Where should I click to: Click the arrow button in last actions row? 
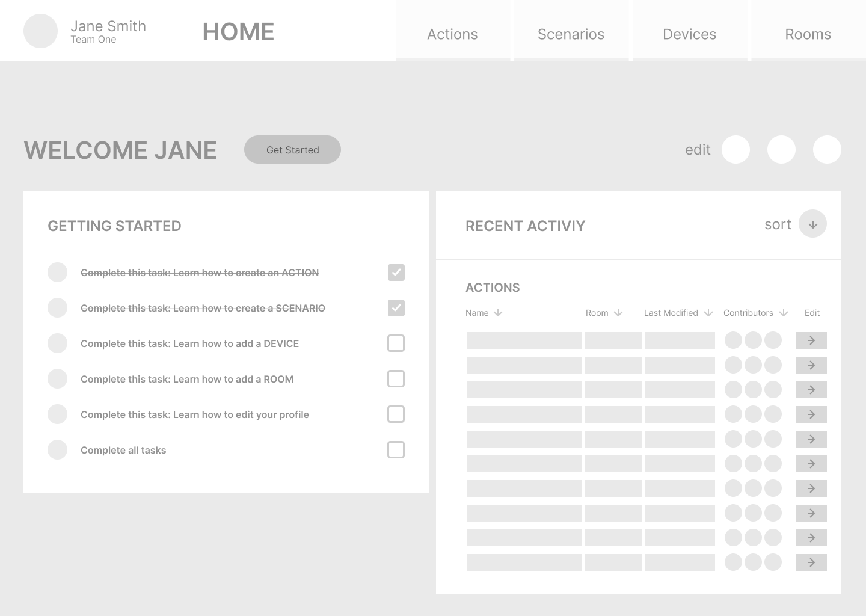coord(811,562)
